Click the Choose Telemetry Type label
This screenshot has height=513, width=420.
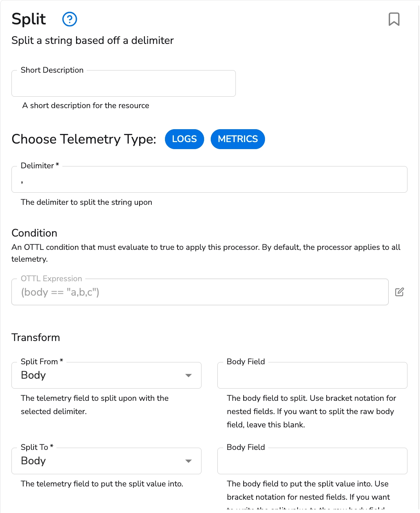[x=84, y=139]
